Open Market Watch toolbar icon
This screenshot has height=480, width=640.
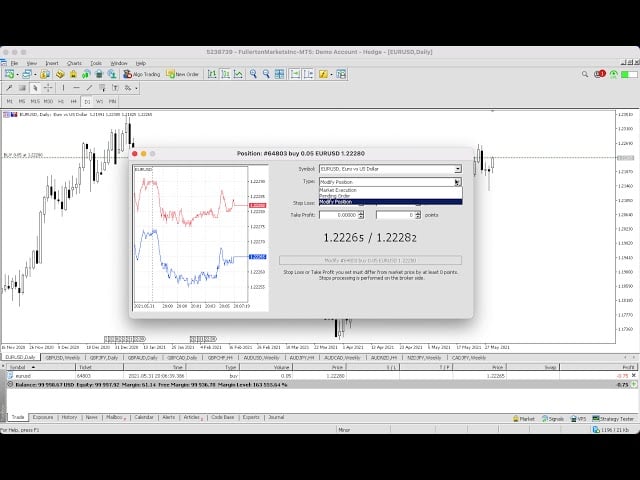click(45, 74)
